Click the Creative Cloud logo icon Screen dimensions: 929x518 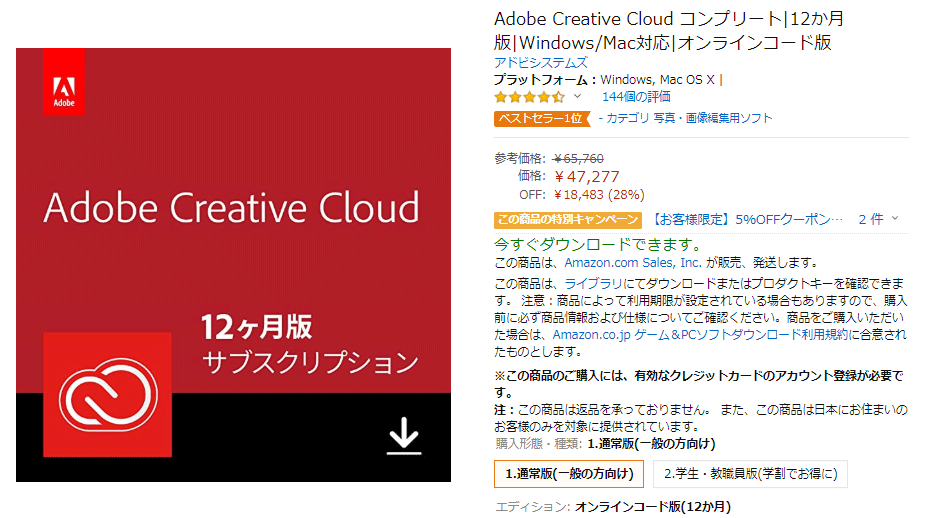tap(108, 395)
